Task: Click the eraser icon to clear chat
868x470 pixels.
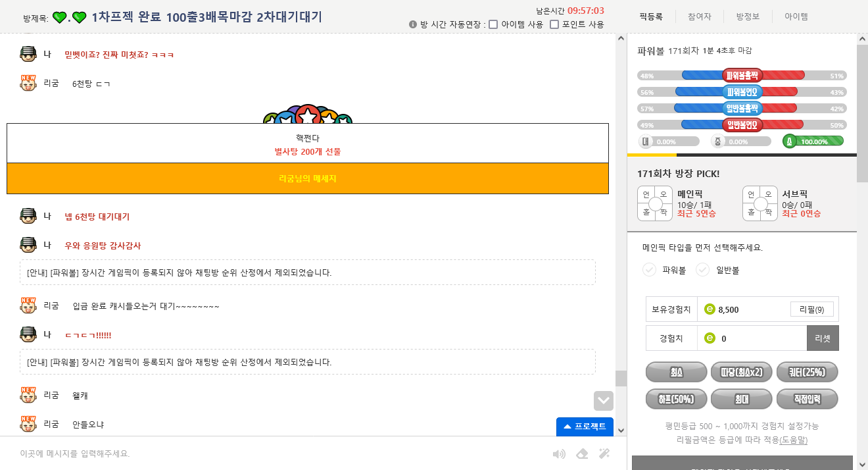Action: pyautogui.click(x=582, y=454)
